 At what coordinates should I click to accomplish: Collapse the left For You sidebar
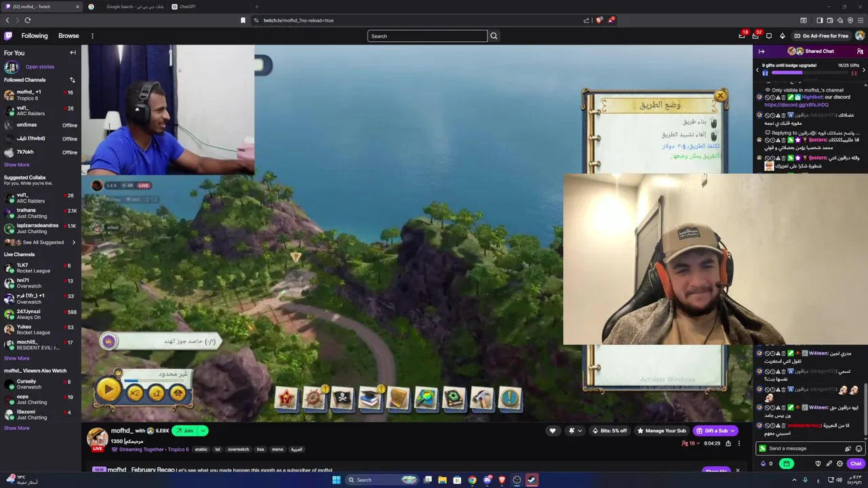73,53
